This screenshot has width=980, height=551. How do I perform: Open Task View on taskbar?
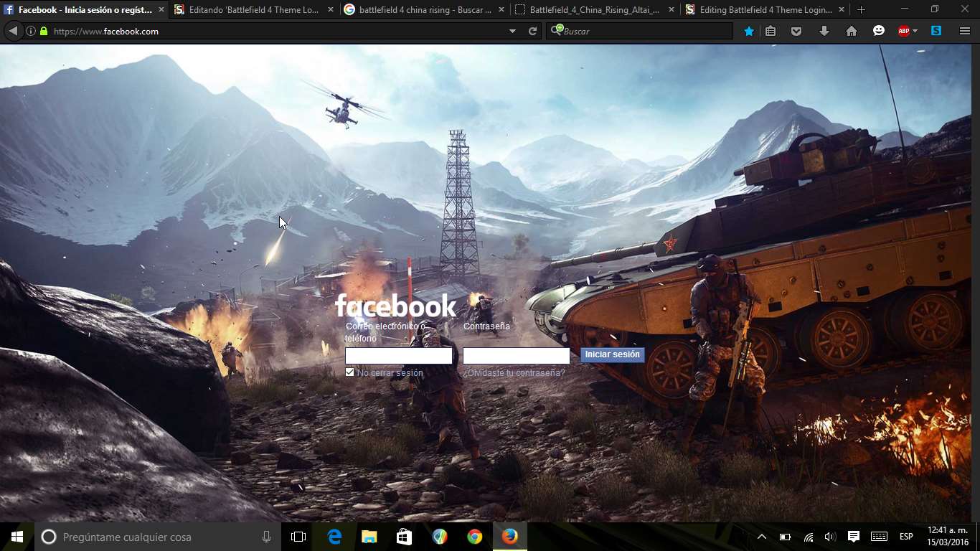[298, 537]
